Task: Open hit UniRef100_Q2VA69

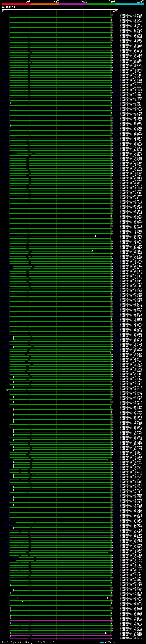Action: tap(131, 631)
